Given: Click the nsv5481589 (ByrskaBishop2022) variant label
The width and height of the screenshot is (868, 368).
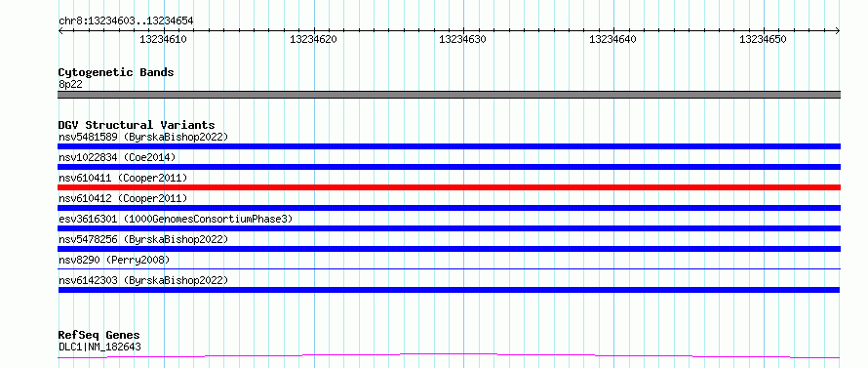Looking at the screenshot, I should (x=142, y=137).
